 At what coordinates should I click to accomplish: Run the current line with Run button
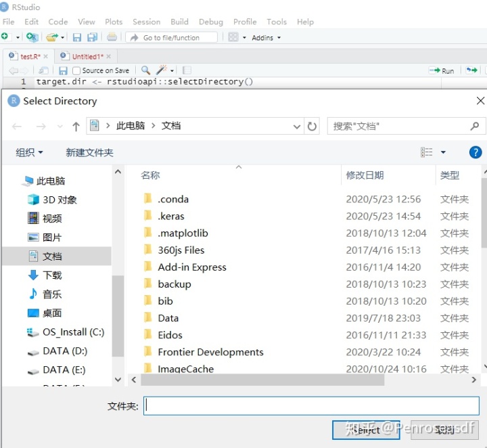(x=441, y=71)
